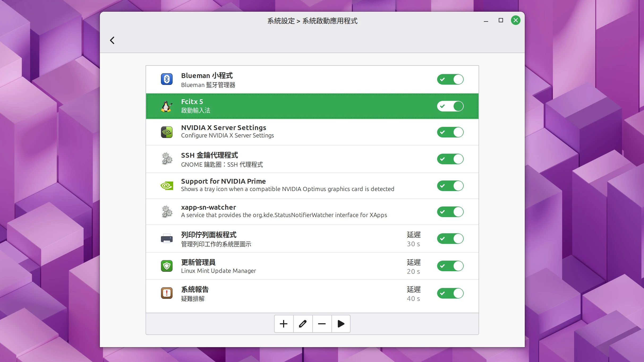Image resolution: width=644 pixels, height=362 pixels.
Task: Disable Support for NVIDIA Prime startup
Action: (450, 186)
